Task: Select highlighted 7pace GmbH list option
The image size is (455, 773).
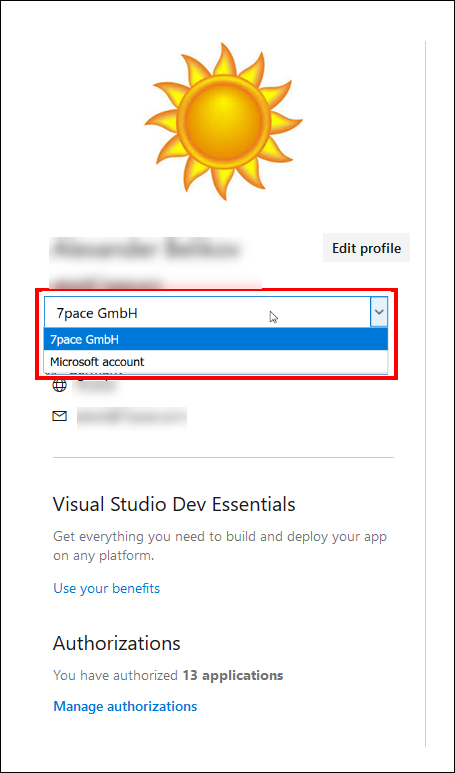Action: [x=216, y=340]
